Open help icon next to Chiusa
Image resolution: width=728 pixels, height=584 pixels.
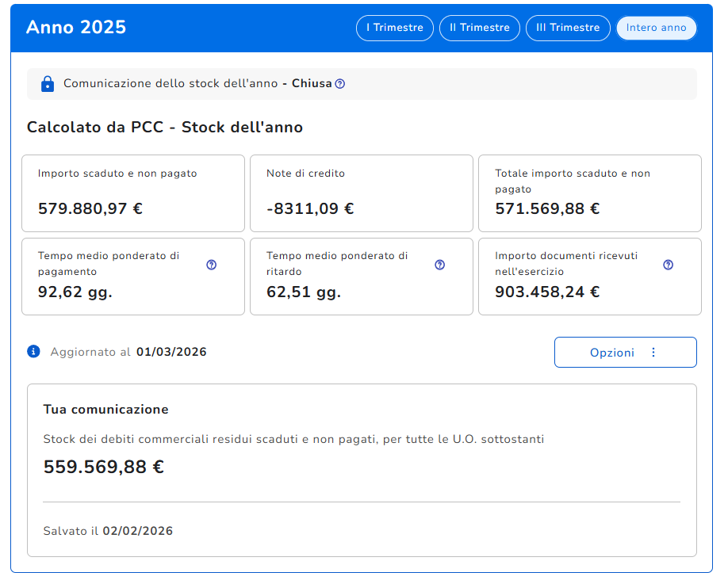click(340, 83)
